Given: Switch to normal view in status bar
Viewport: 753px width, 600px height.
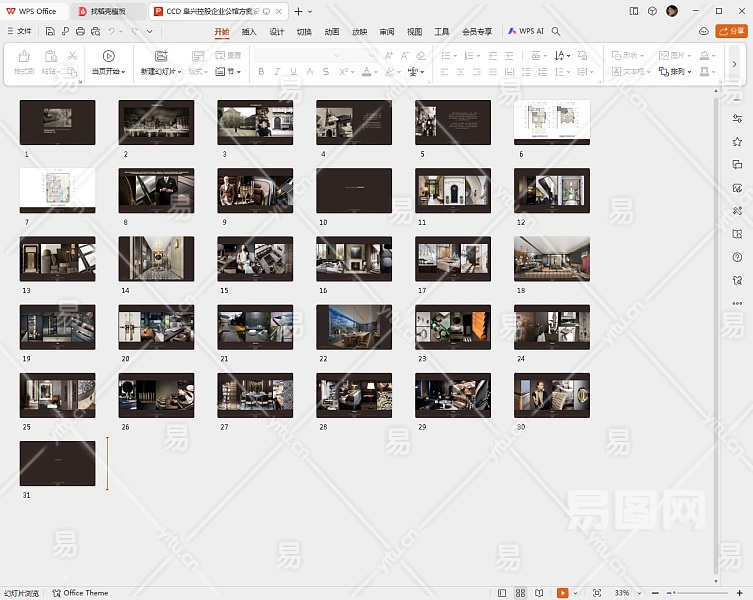Looking at the screenshot, I should tap(501, 593).
